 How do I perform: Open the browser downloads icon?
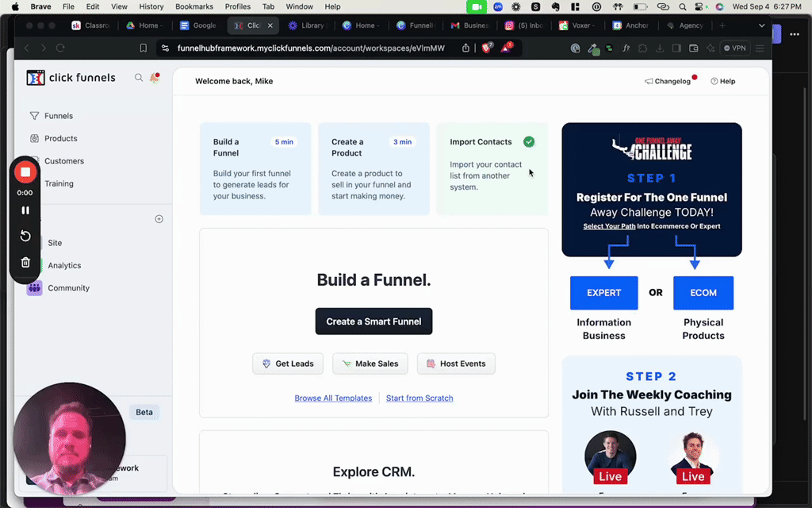(659, 48)
